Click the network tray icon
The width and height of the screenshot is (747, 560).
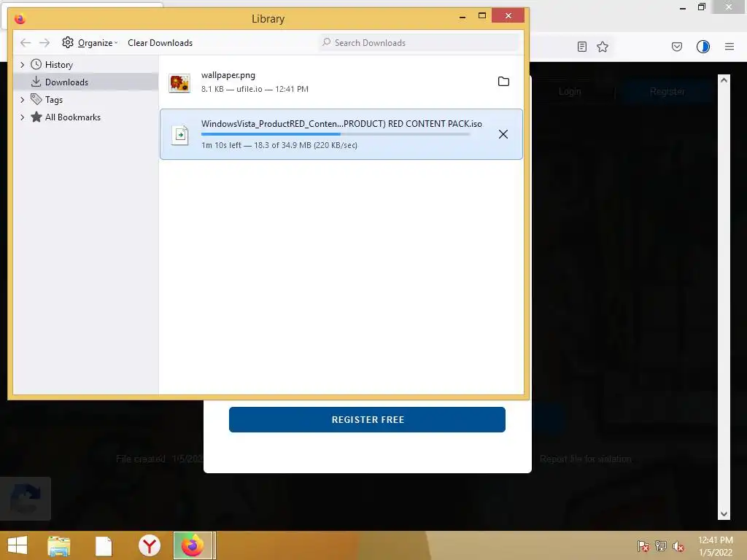[x=661, y=546]
